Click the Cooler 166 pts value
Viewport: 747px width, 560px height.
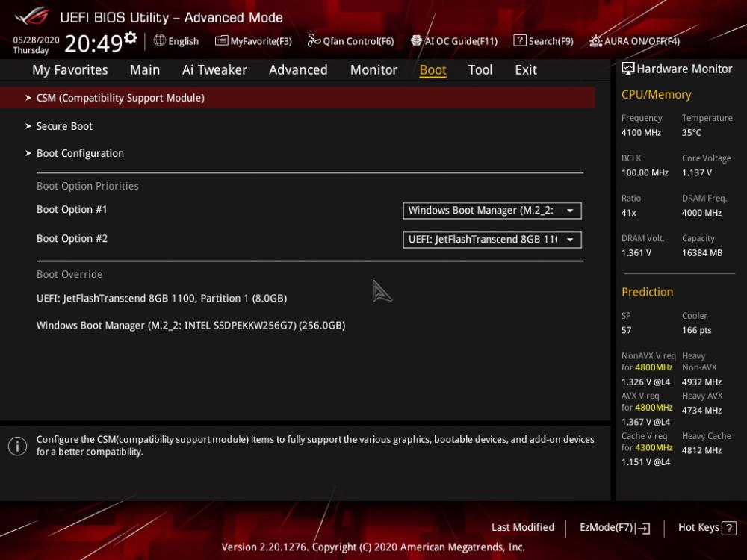(696, 331)
